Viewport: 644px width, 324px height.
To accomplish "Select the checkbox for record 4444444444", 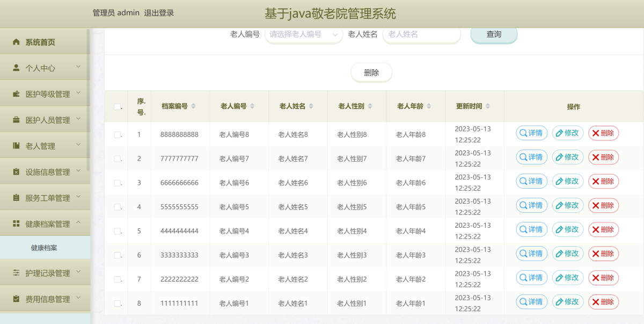I will point(117,231).
